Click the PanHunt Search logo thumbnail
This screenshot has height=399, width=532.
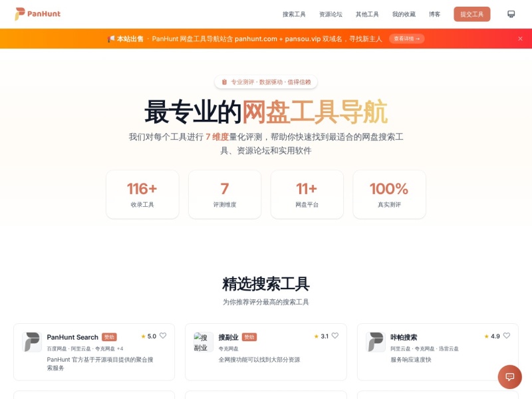(x=32, y=342)
